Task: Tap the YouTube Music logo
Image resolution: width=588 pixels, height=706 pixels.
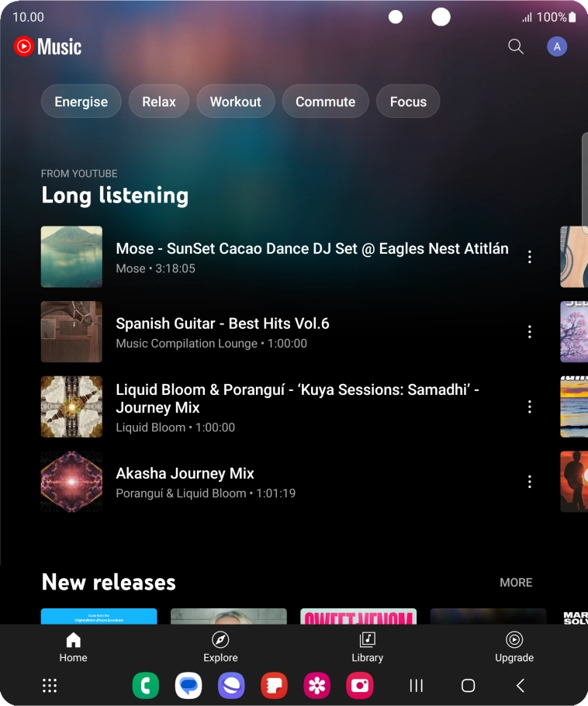Action: coord(48,47)
